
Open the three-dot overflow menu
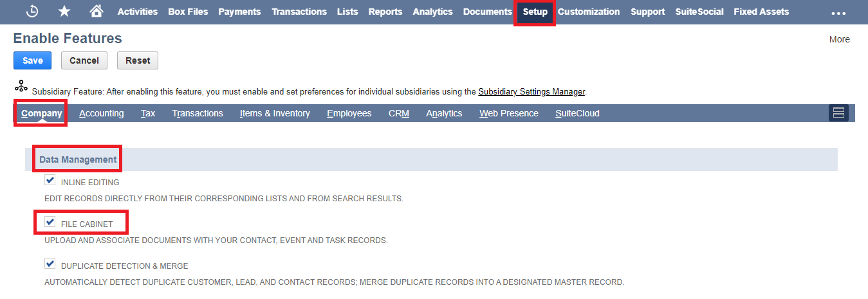(838, 13)
